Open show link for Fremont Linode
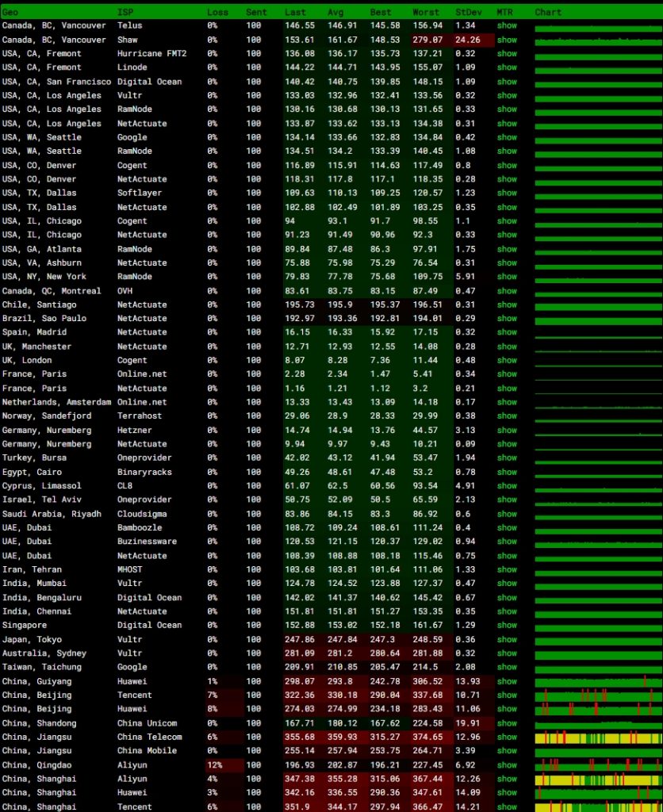Image resolution: width=663 pixels, height=812 pixels. pos(507,67)
